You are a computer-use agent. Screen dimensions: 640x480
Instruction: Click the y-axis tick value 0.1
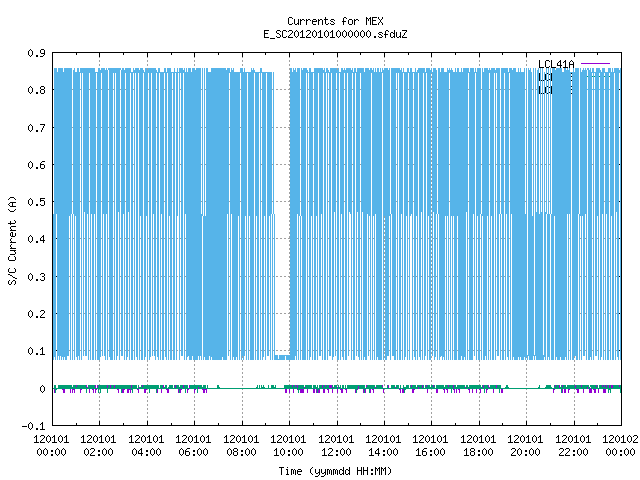36,351
